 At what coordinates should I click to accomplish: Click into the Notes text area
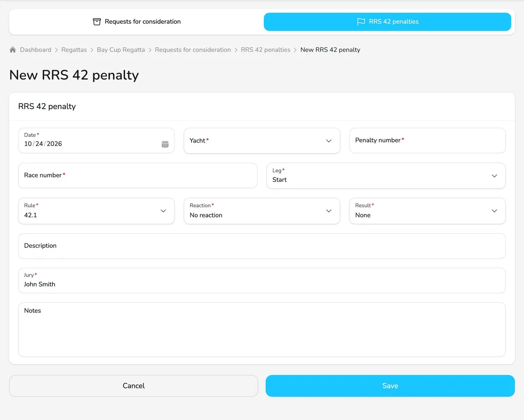(x=262, y=330)
